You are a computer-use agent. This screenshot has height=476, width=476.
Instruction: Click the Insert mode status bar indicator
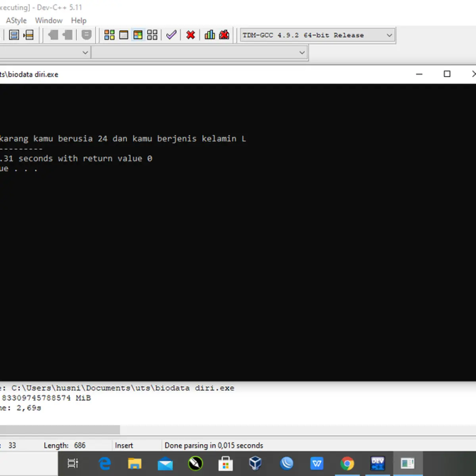pyautogui.click(x=124, y=445)
